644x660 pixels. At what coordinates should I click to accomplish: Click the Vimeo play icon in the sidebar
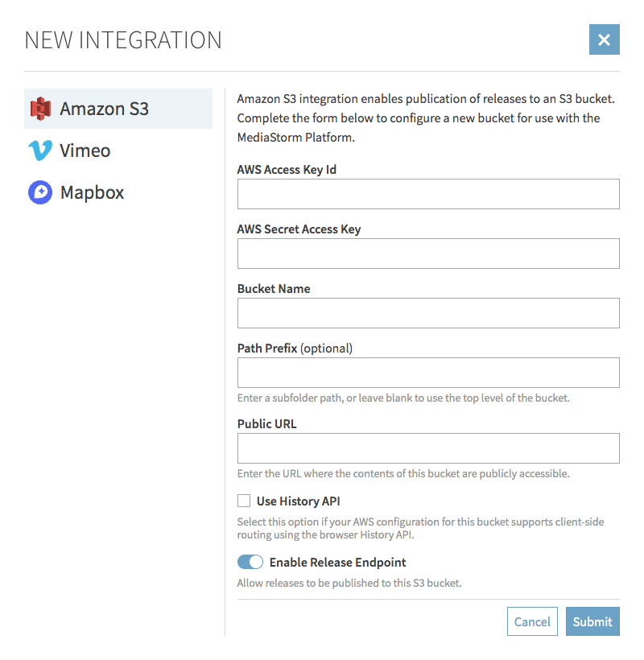coord(42,151)
